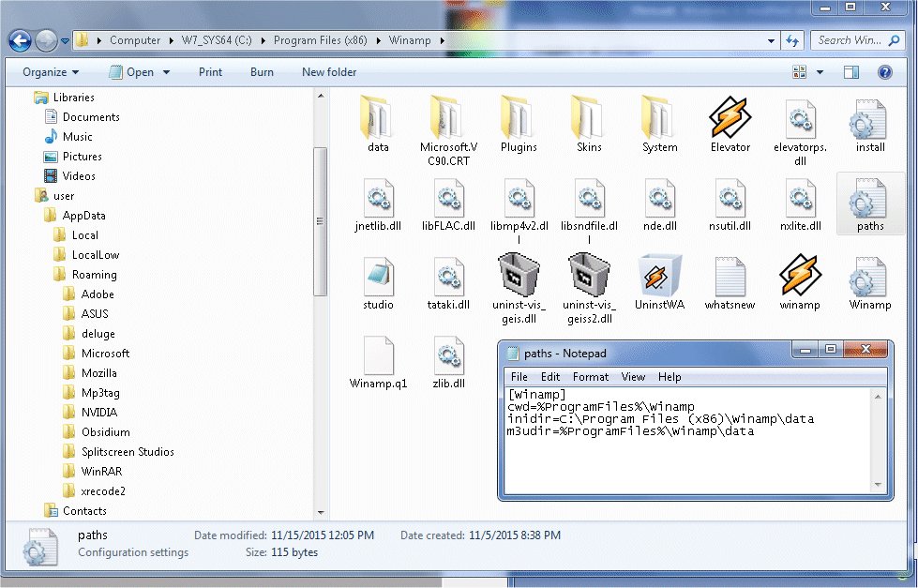Click the Open button in toolbar
The height and width of the screenshot is (588, 918).
[131, 72]
